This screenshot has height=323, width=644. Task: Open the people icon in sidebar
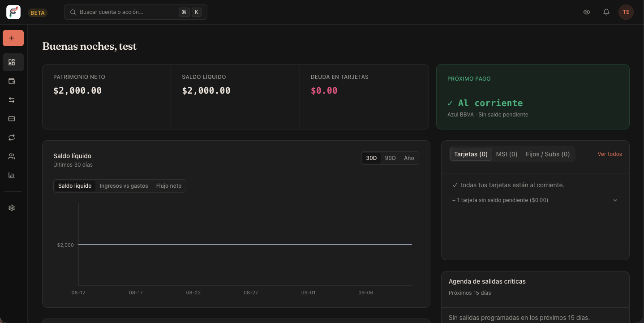(12, 156)
